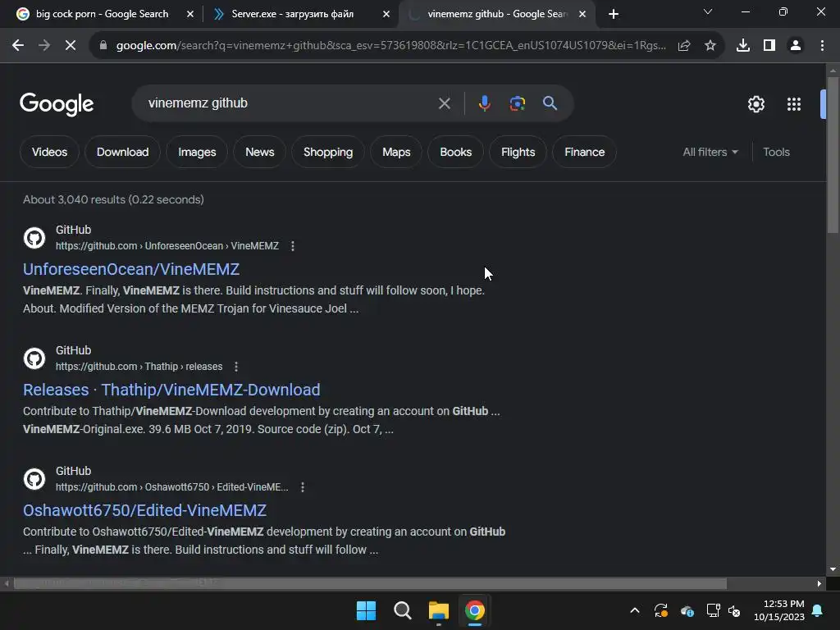Click the site lock icon in the address bar
Image resolution: width=840 pixels, height=630 pixels.
103,46
